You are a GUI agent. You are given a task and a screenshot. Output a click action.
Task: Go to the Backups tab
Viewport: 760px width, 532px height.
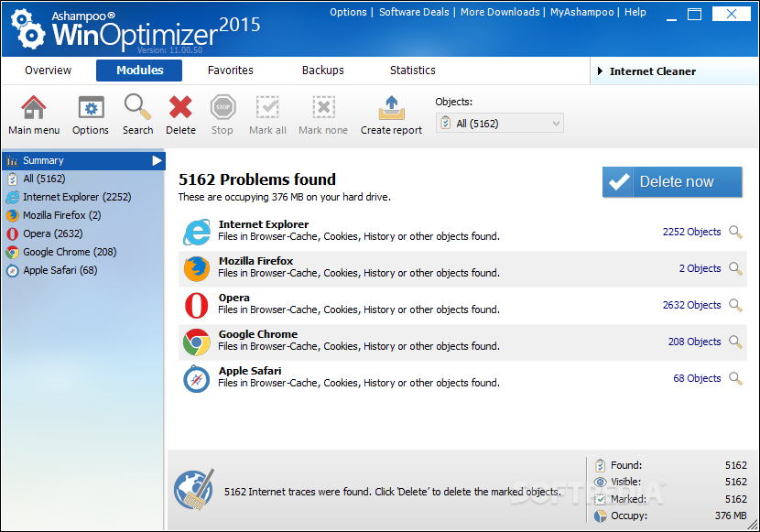tap(323, 71)
